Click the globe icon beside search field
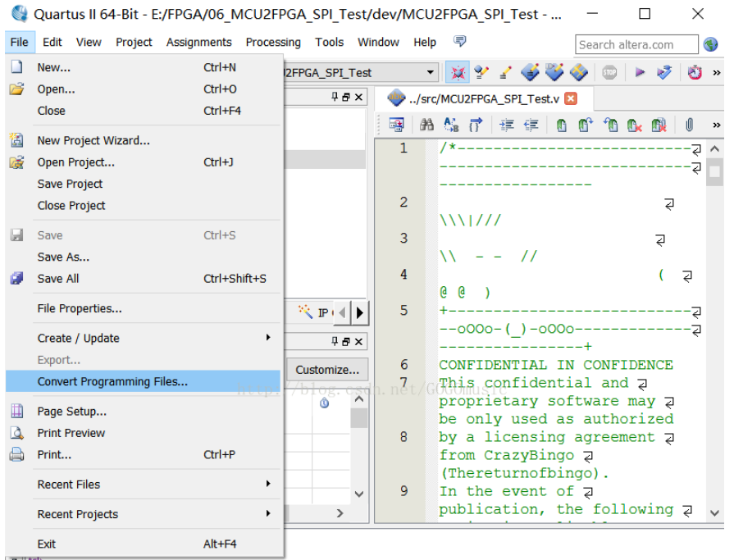The height and width of the screenshot is (560, 734). (710, 44)
